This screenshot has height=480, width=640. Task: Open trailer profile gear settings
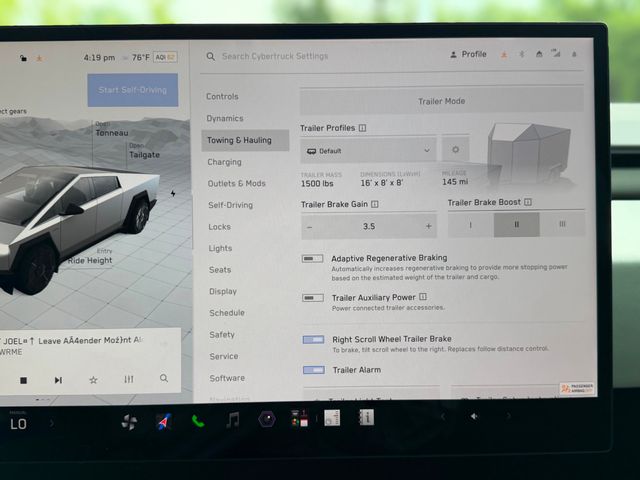(456, 149)
